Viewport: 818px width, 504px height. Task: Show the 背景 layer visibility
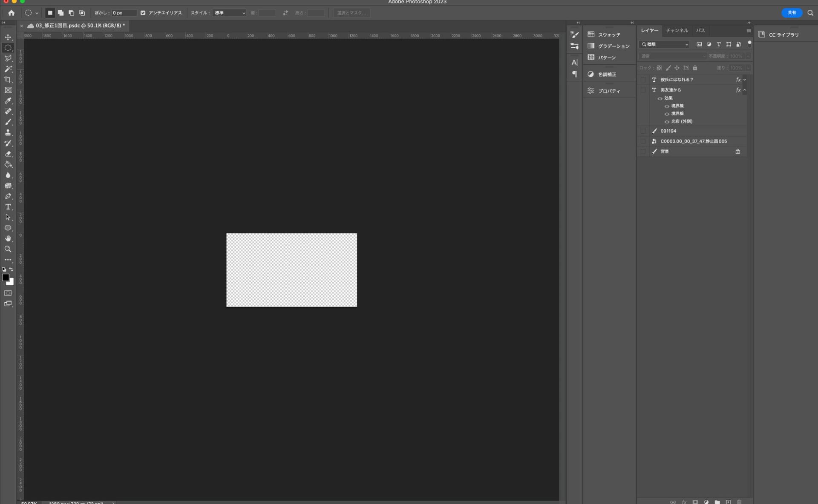(643, 152)
